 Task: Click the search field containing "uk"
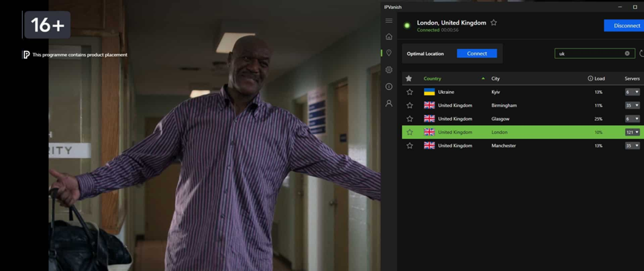pyautogui.click(x=590, y=54)
